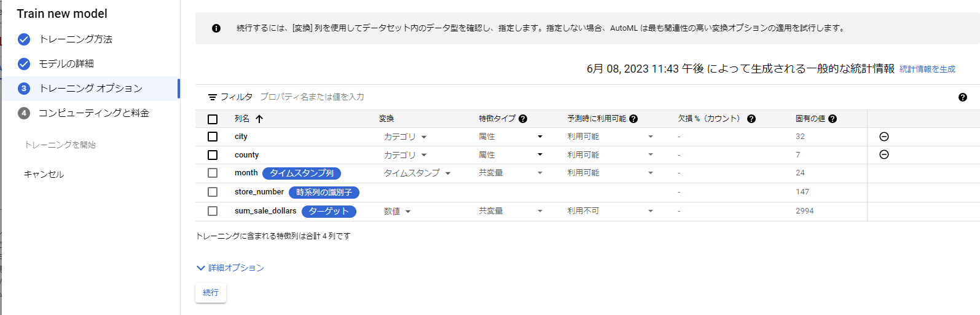Click the step 4 number badge
The height and width of the screenshot is (315, 980).
(24, 113)
